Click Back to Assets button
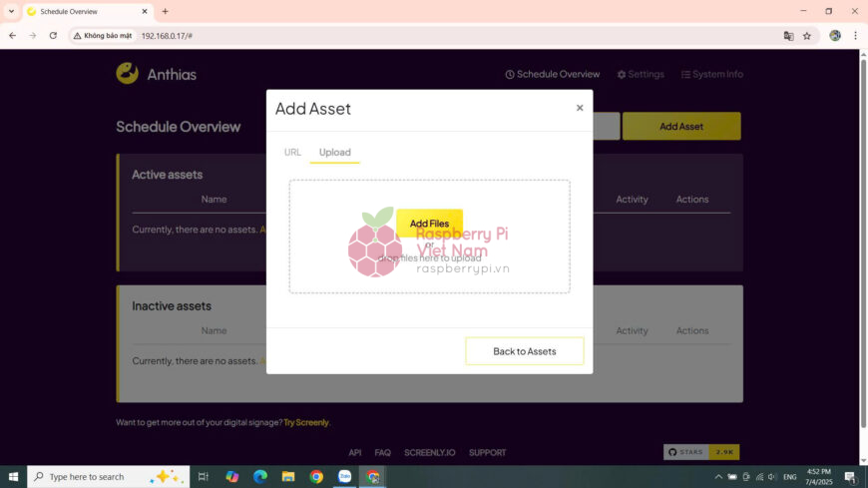The image size is (868, 488). coord(524,351)
